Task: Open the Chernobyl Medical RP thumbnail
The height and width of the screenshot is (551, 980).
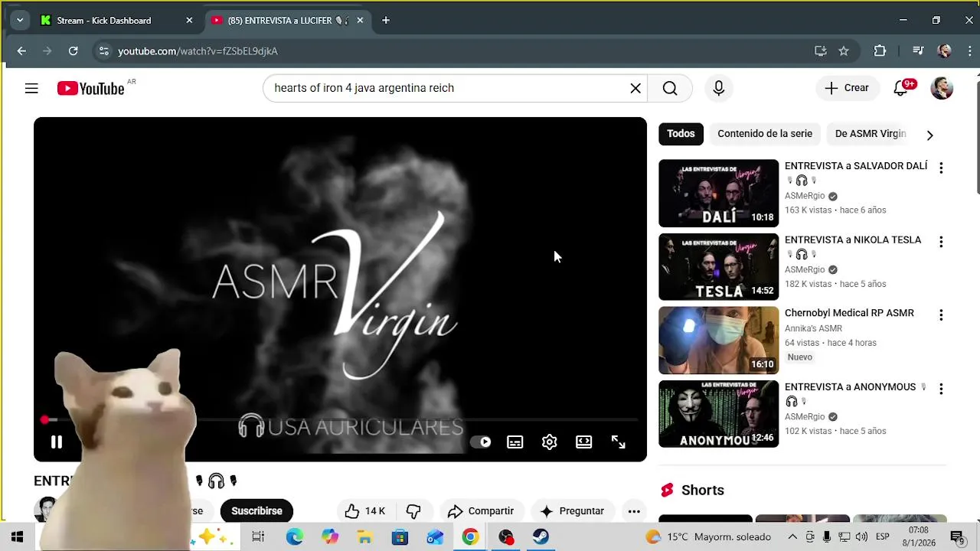Action: pyautogui.click(x=718, y=340)
